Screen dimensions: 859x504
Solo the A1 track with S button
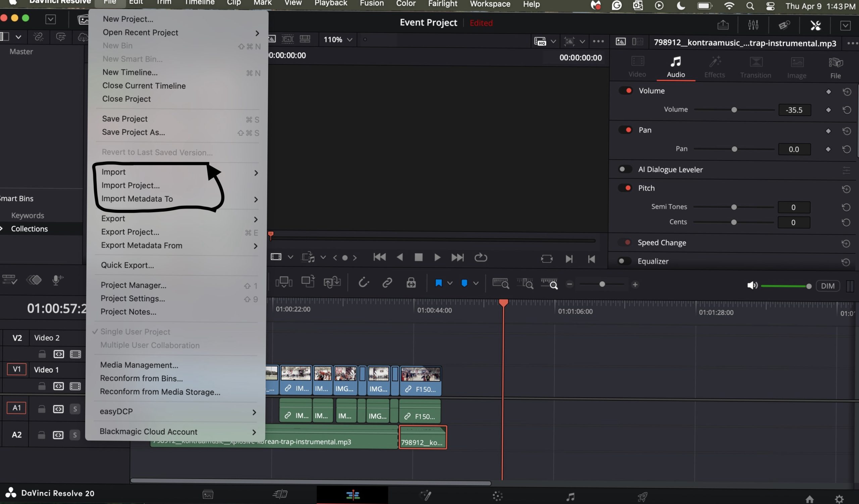click(x=75, y=409)
